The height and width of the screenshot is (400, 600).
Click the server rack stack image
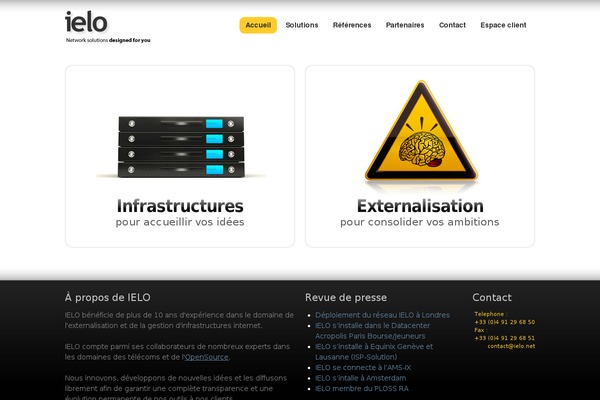click(x=181, y=147)
